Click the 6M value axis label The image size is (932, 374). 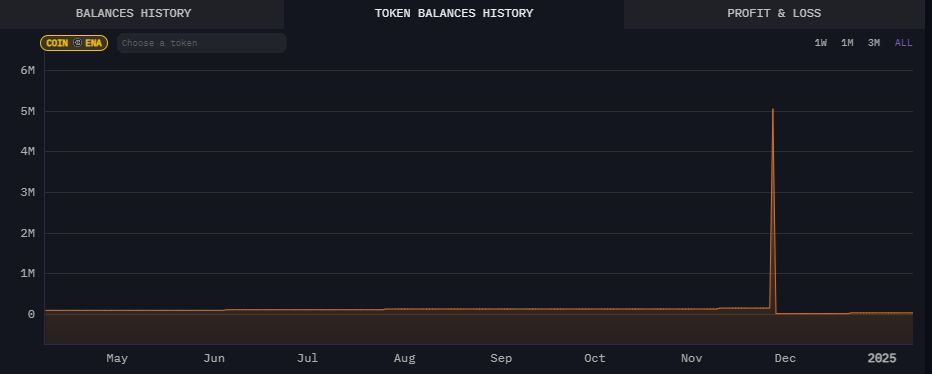[x=28, y=70]
